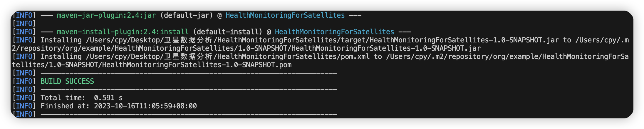
Task: Click the INFO tag beside Total time
Action: click(24, 98)
